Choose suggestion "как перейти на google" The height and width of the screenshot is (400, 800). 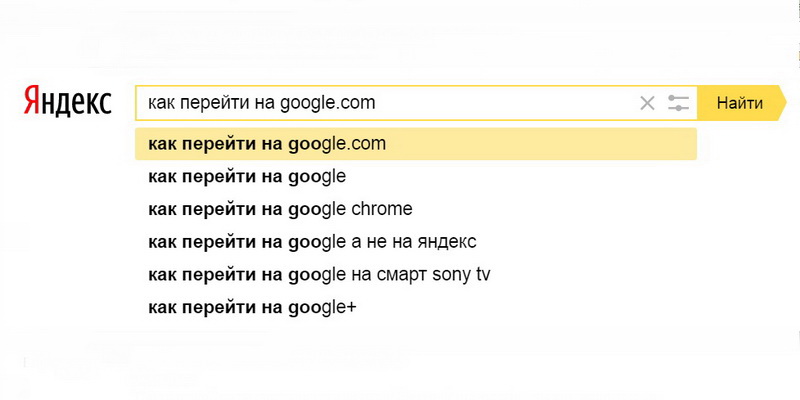click(x=246, y=177)
